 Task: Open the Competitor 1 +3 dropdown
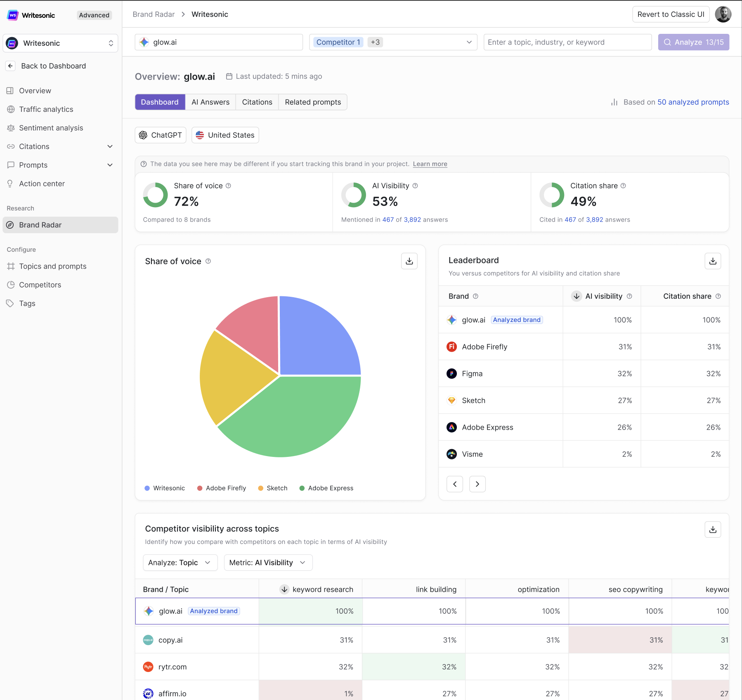393,42
